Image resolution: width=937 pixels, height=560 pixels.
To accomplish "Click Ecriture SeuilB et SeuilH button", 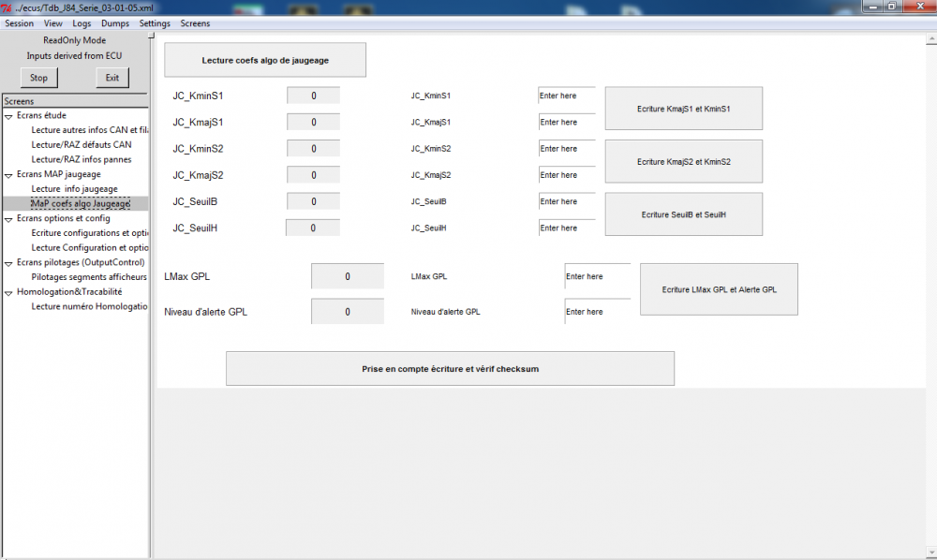I will pyautogui.click(x=684, y=214).
